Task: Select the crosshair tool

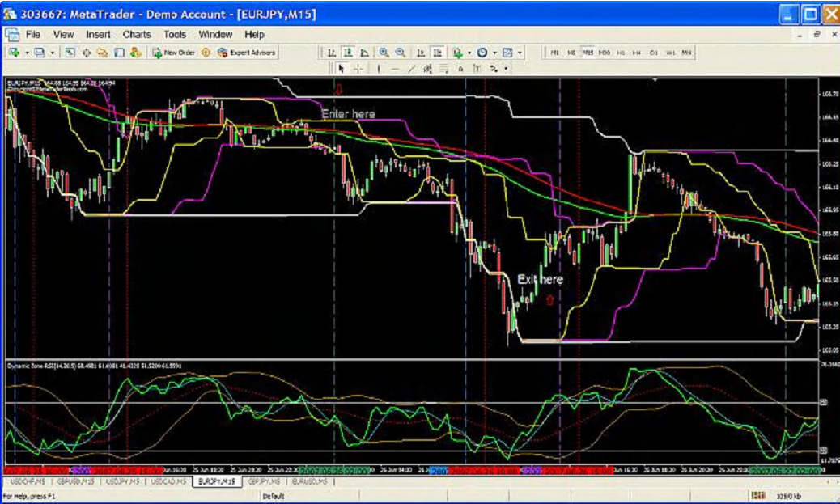Action: coord(358,69)
